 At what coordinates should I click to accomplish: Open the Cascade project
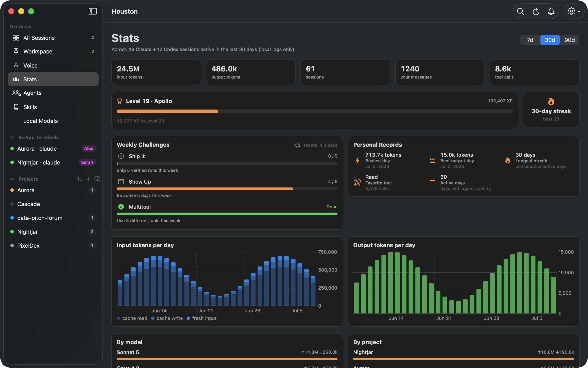[x=53, y=204]
